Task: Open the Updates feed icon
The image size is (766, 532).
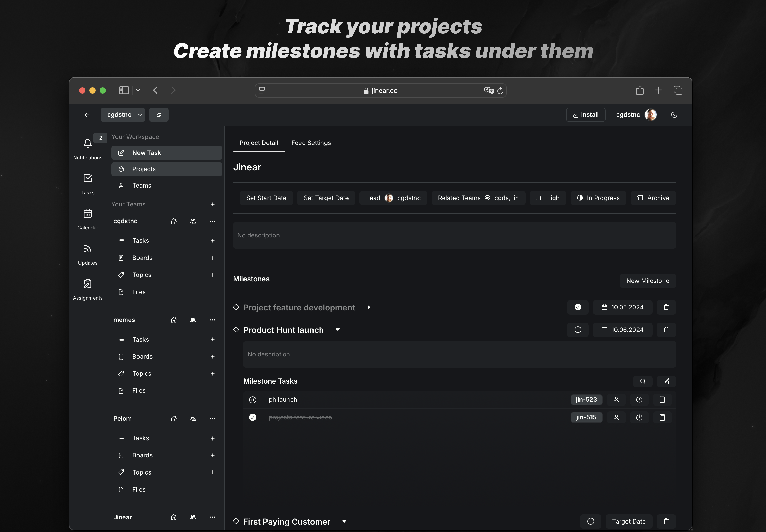Action: point(87,249)
